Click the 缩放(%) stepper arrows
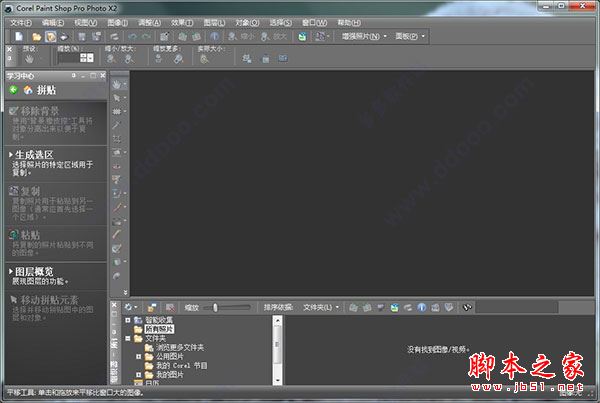 pos(83,58)
